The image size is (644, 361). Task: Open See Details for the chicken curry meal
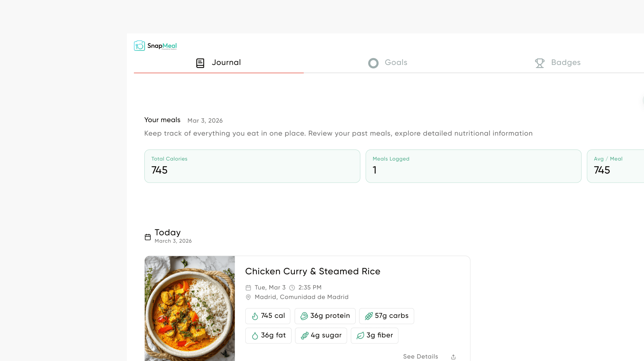(421, 357)
